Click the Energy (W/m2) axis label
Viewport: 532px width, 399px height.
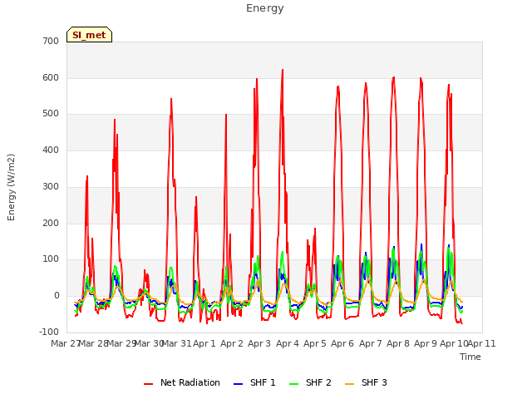coord(11,187)
